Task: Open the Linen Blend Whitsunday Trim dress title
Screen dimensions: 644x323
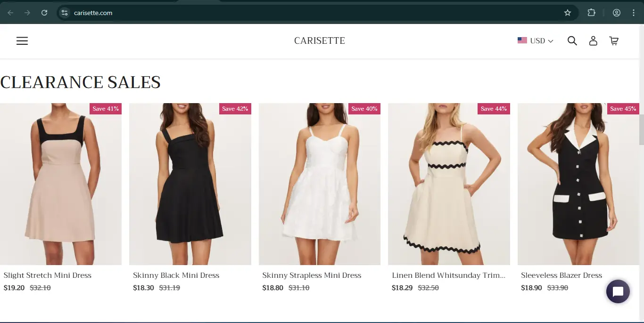Action: tap(448, 275)
